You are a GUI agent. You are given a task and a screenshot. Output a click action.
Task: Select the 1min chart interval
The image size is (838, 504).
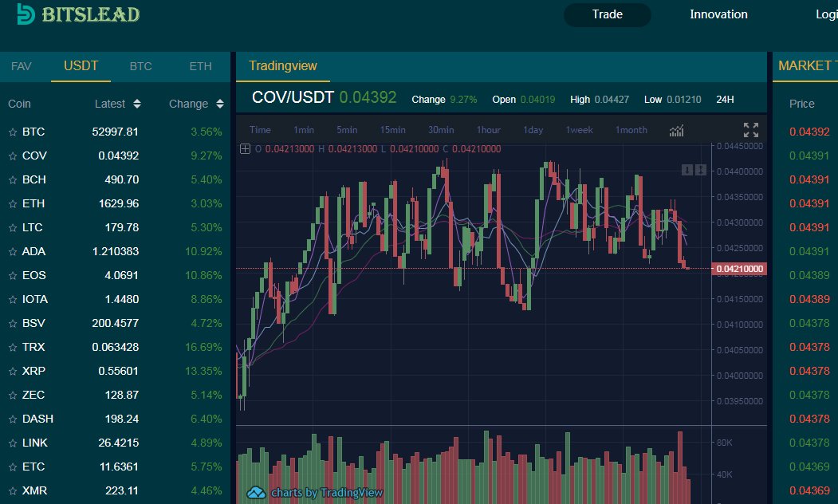coord(304,130)
